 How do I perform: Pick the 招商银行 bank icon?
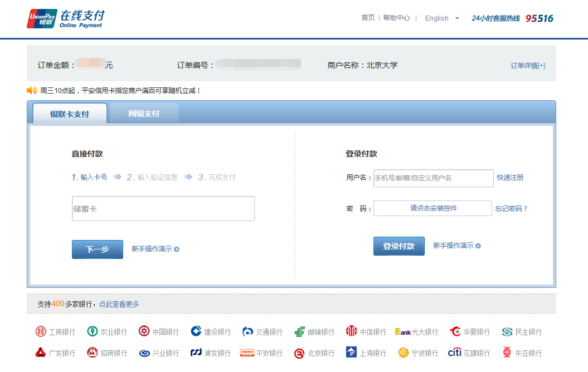click(93, 353)
